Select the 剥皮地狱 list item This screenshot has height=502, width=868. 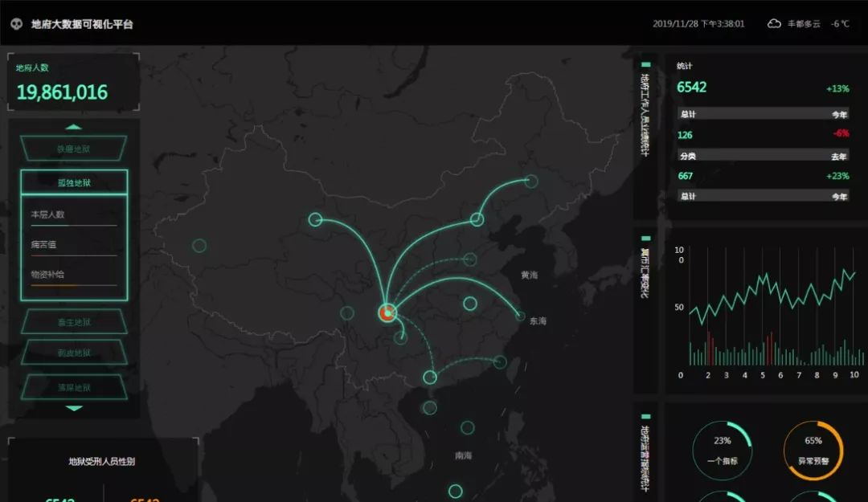coord(74,353)
